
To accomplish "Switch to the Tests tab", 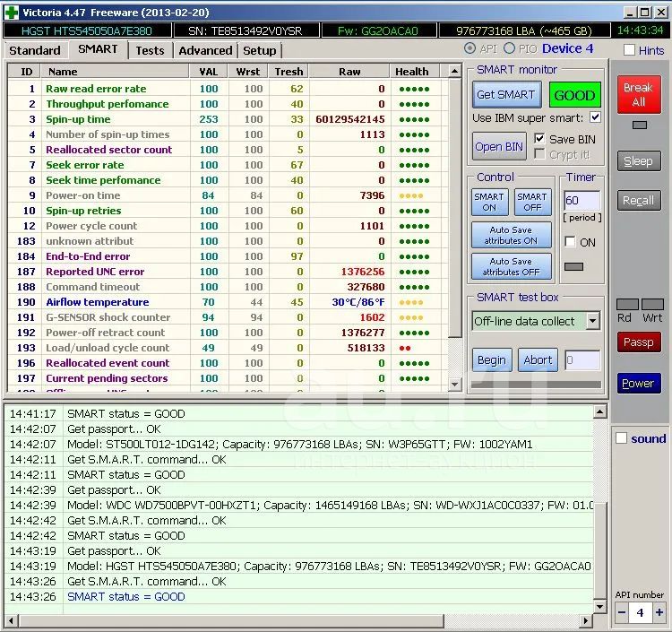I will (150, 50).
